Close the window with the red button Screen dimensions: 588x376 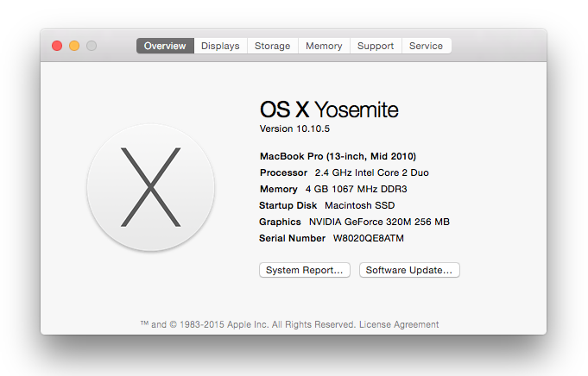[57, 46]
